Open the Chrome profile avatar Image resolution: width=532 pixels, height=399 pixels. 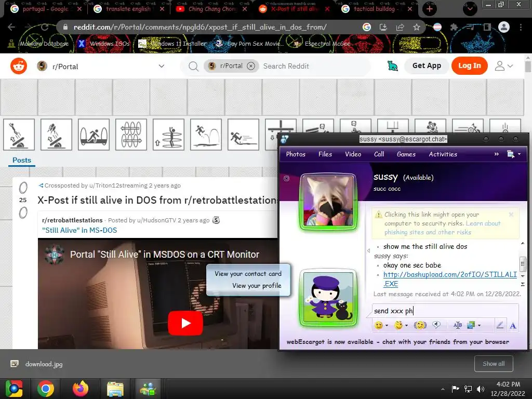504,27
